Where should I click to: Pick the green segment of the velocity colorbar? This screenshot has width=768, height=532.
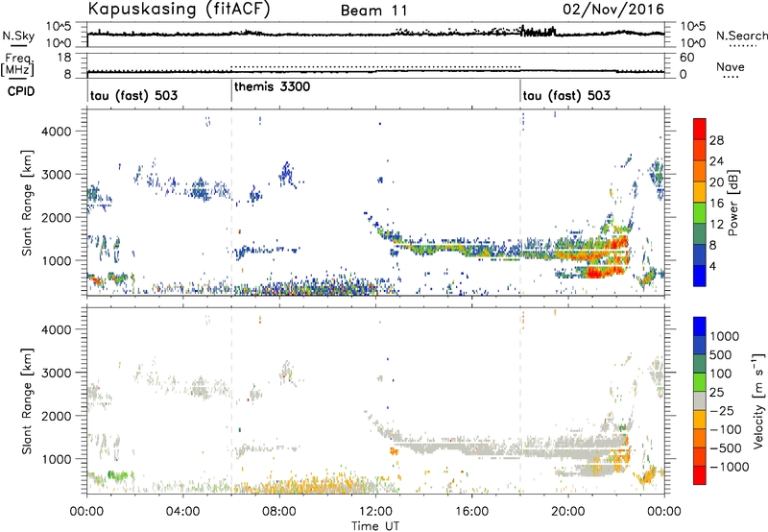point(700,382)
